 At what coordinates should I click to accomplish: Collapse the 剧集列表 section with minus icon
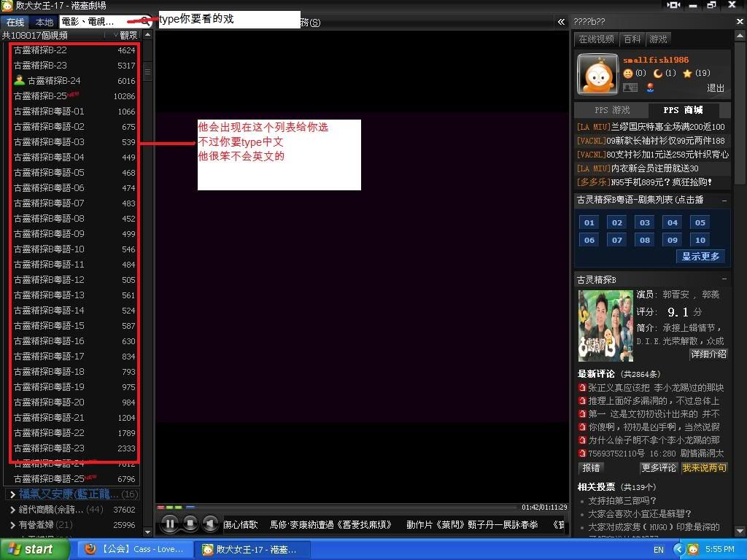click(724, 201)
